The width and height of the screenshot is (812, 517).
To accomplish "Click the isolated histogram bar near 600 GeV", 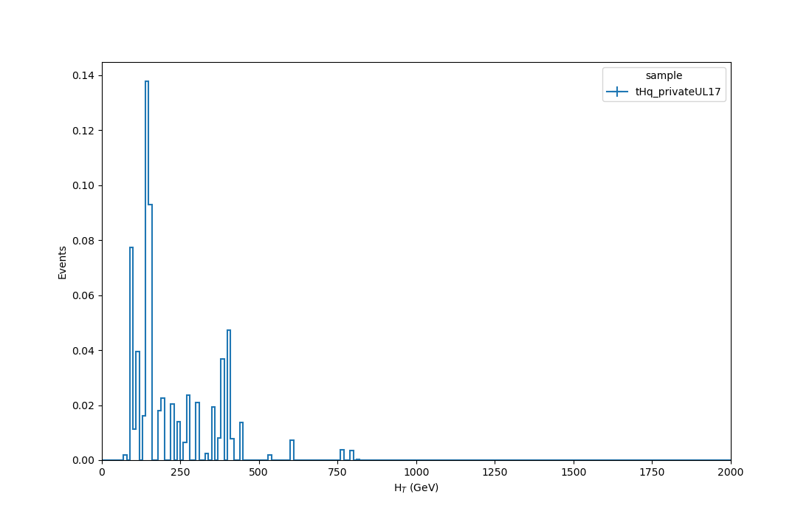I will point(292,451).
